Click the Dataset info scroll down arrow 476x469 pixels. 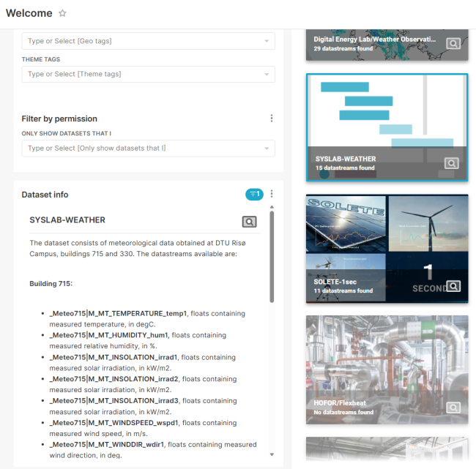272,454
